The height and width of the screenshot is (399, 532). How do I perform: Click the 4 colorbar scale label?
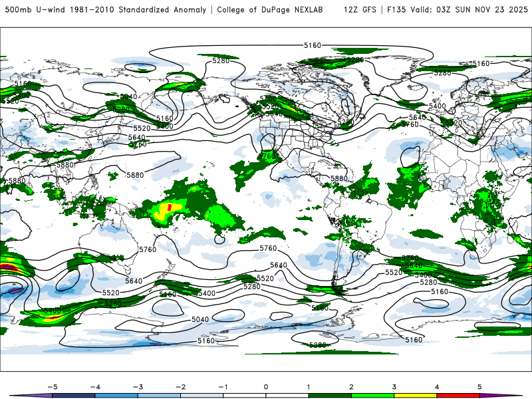(x=437, y=387)
